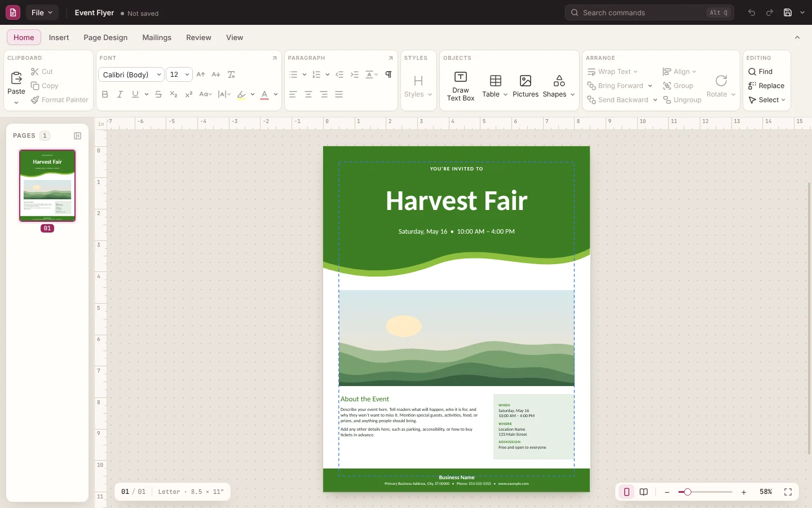Insert Pictures from the Objects group
This screenshot has width=812, height=508.
(526, 86)
